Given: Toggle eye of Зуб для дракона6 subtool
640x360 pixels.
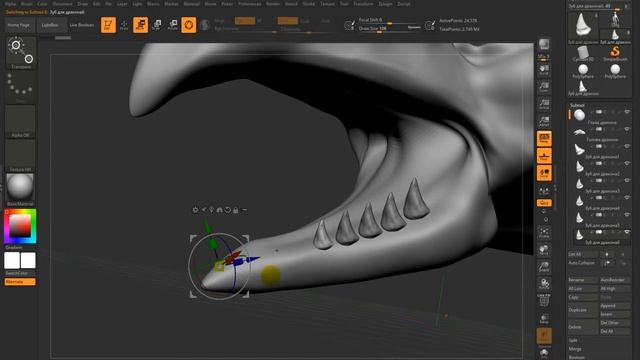Looking at the screenshot, I should click(627, 232).
